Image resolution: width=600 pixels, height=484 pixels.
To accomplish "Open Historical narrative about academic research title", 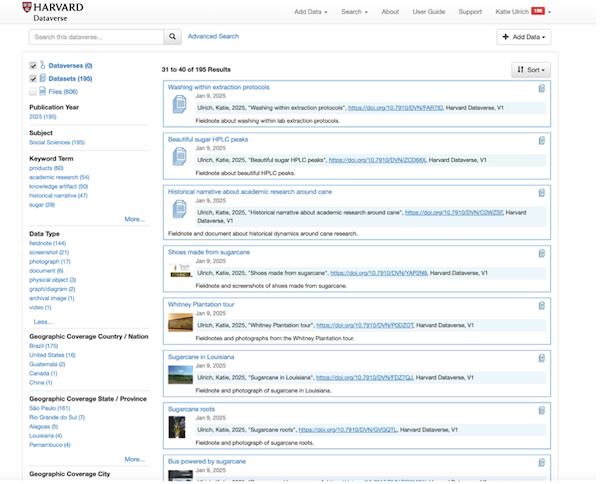I will [x=250, y=192].
